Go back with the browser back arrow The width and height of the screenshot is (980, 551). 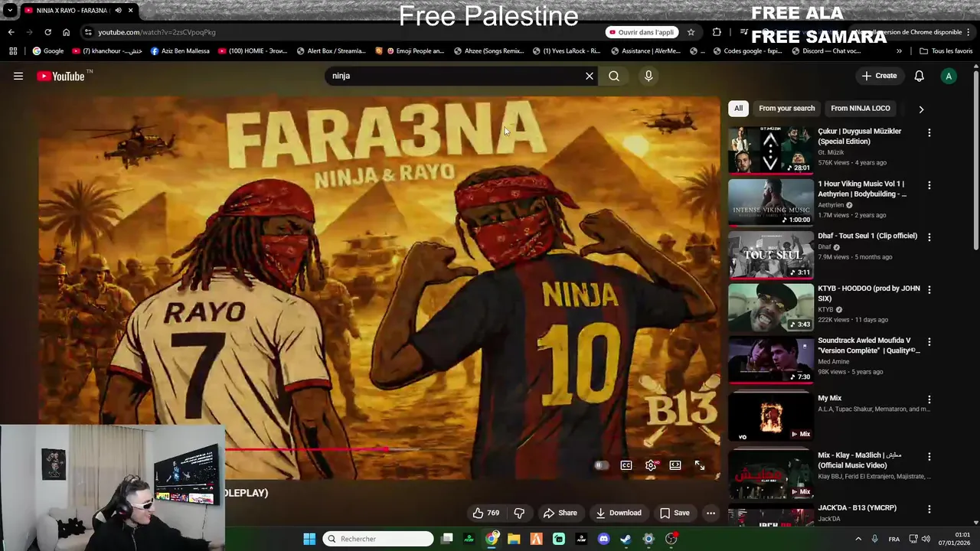click(11, 32)
